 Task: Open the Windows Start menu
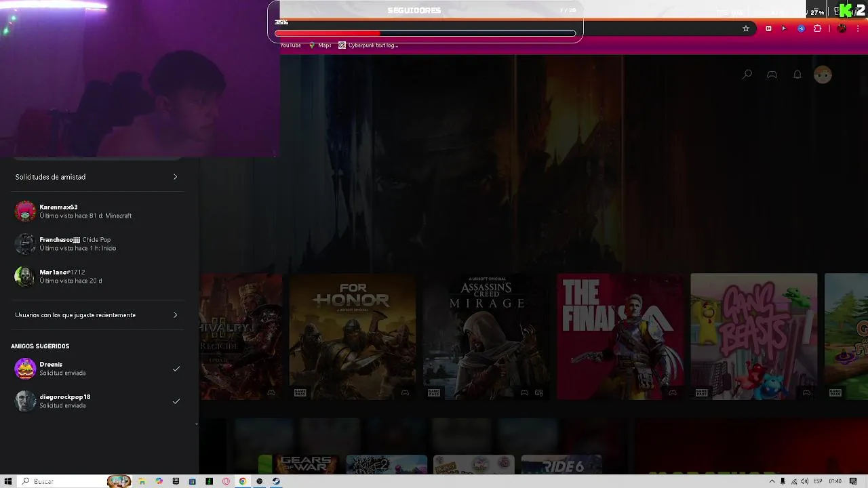point(8,481)
